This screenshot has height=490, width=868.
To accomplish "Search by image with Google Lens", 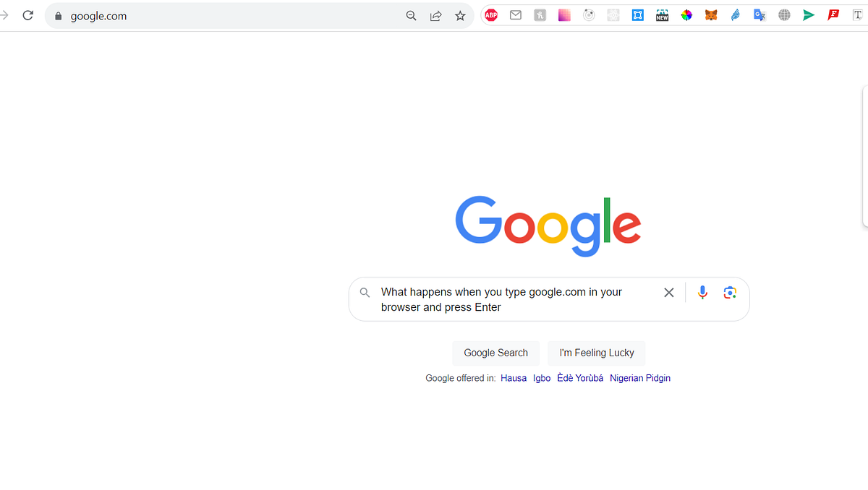I will 729,292.
